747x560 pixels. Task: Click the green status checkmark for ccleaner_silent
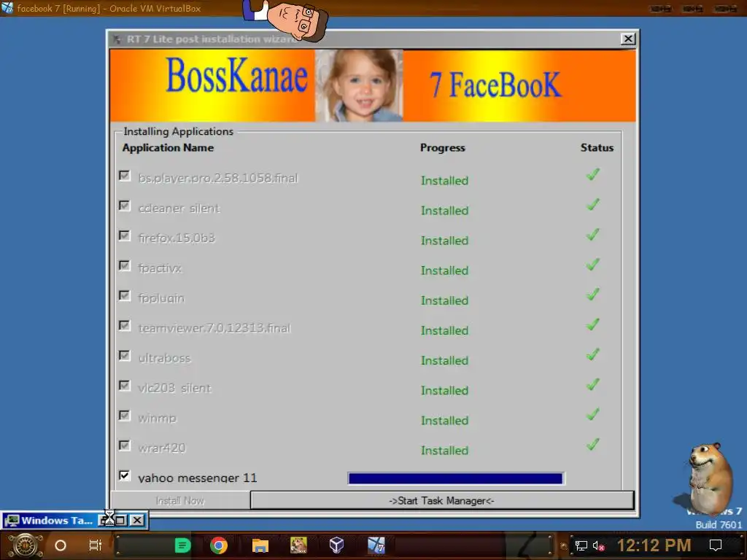(592, 204)
